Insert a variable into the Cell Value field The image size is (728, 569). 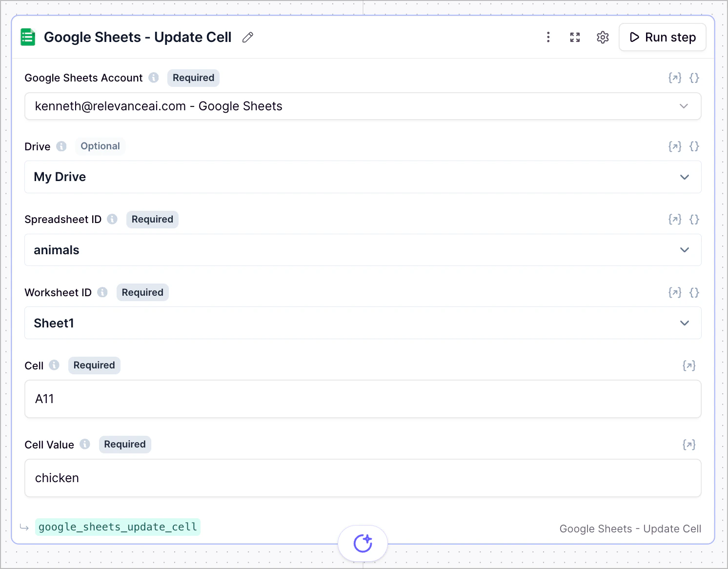pos(689,445)
